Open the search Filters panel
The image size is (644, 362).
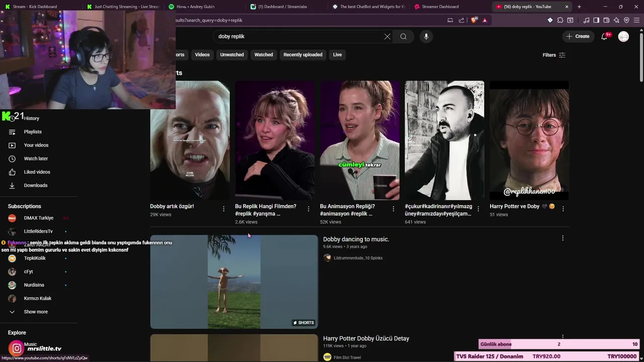[x=554, y=55]
